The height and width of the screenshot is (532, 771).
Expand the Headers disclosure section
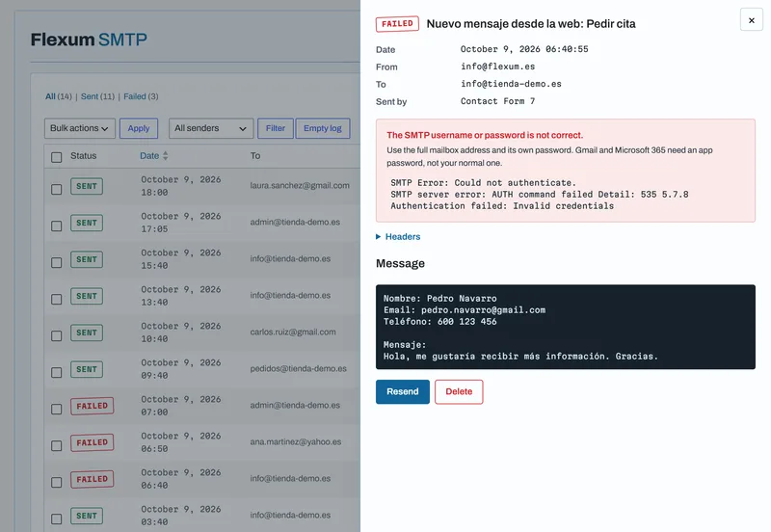398,236
